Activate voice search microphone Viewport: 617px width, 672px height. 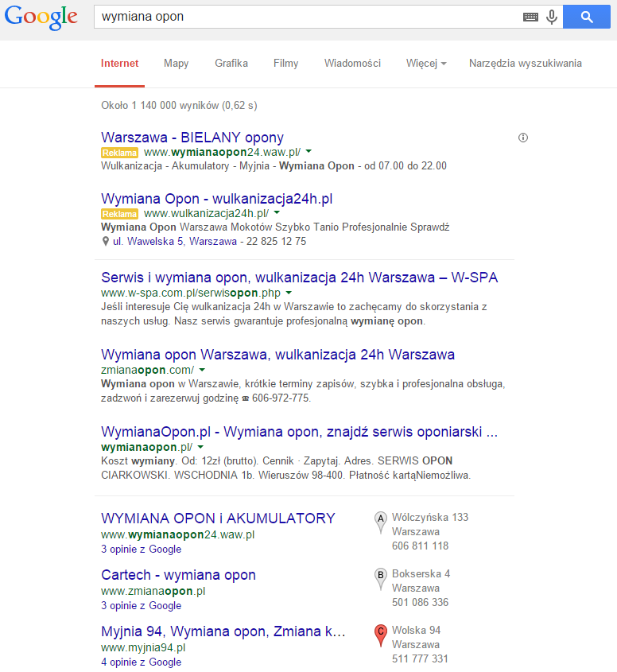[552, 17]
